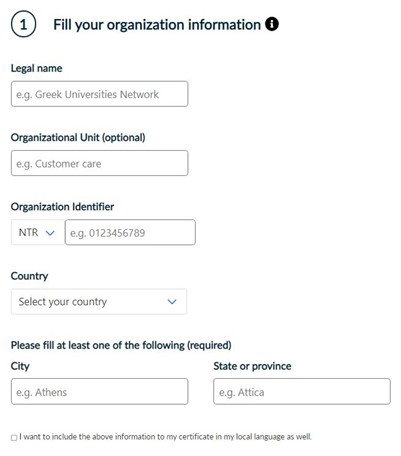This screenshot has width=401, height=456.
Task: Click the 'Fill your organization information' heading
Action: [x=157, y=25]
